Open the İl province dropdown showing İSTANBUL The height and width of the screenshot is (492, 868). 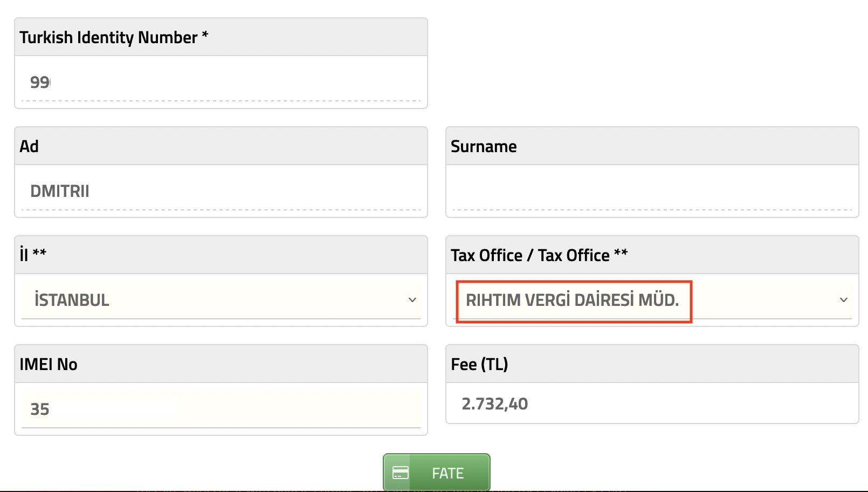(216, 300)
